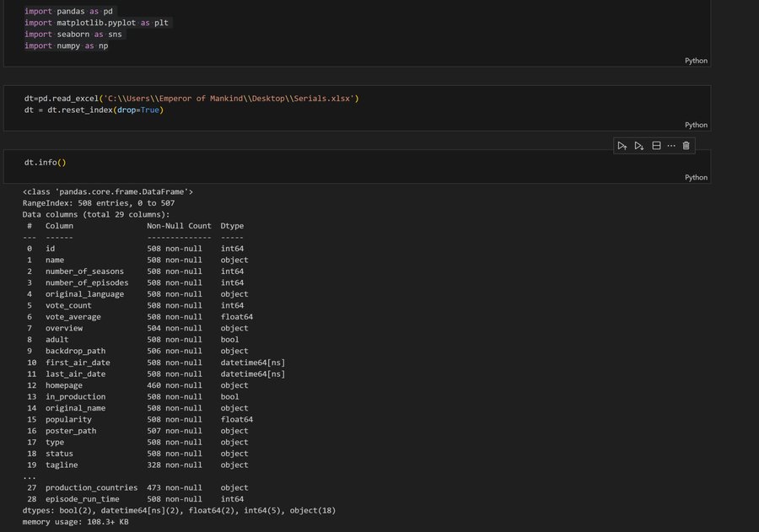Focus the dt.info() code cell

coord(46,163)
